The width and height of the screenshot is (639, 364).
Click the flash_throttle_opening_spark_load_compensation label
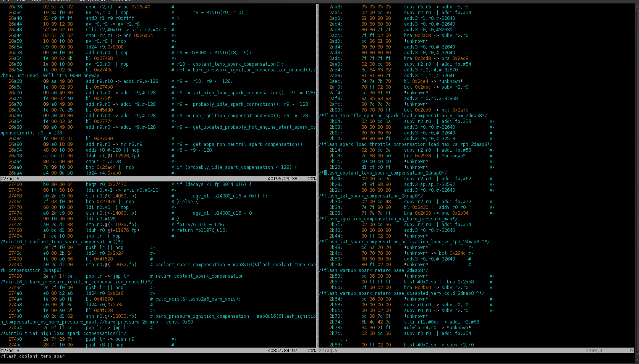pos(403,116)
